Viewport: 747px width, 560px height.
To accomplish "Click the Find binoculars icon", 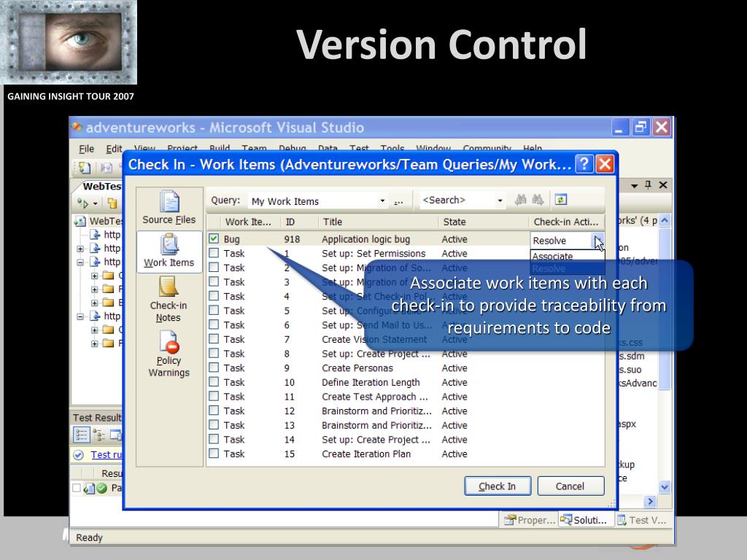I will coord(521,200).
